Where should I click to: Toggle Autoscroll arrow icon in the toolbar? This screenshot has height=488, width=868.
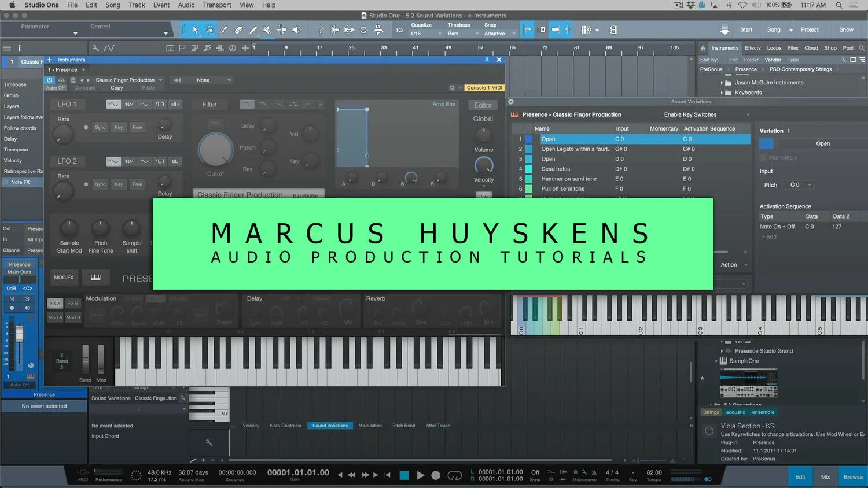[x=556, y=29]
